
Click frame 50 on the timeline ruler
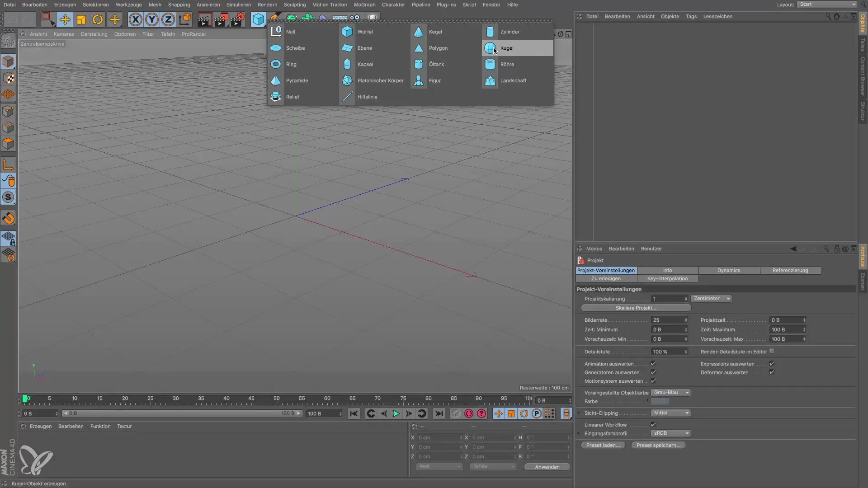276,399
